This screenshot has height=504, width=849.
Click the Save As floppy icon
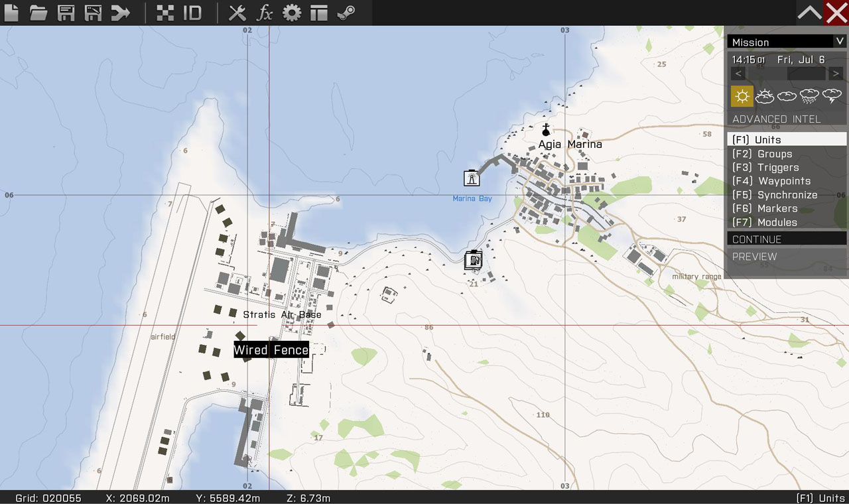[x=93, y=13]
